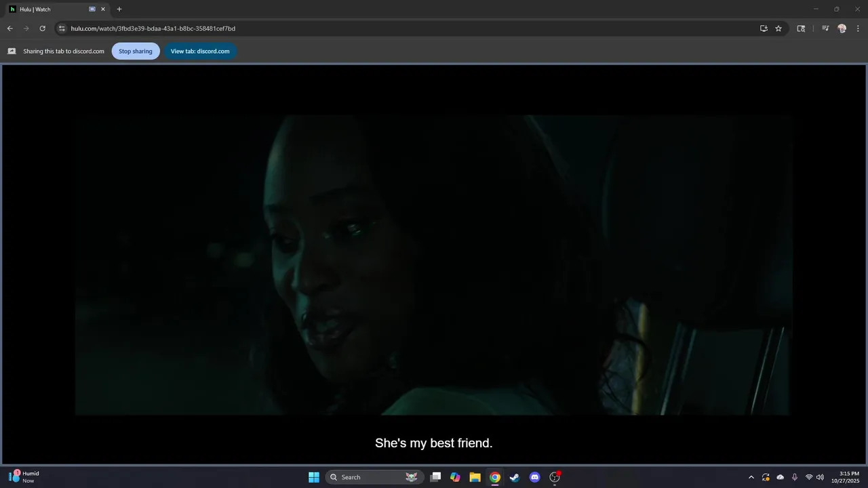Open the clock showing 3:15 PM
The height and width of the screenshot is (488, 868).
(846, 477)
